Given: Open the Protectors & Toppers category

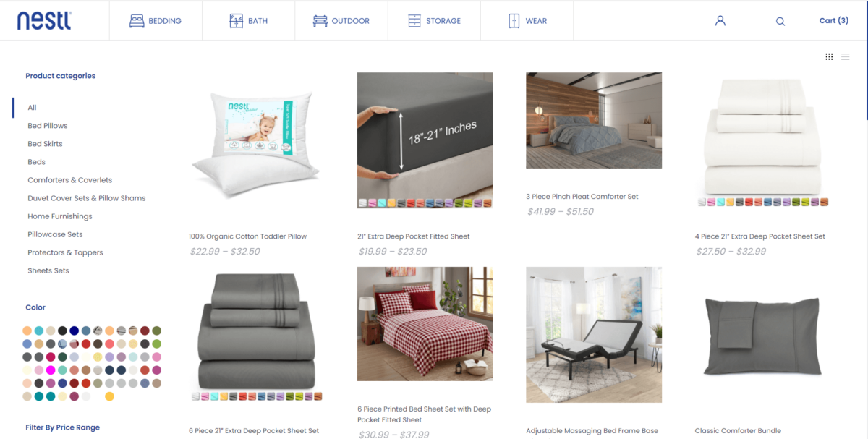Looking at the screenshot, I should coord(65,252).
